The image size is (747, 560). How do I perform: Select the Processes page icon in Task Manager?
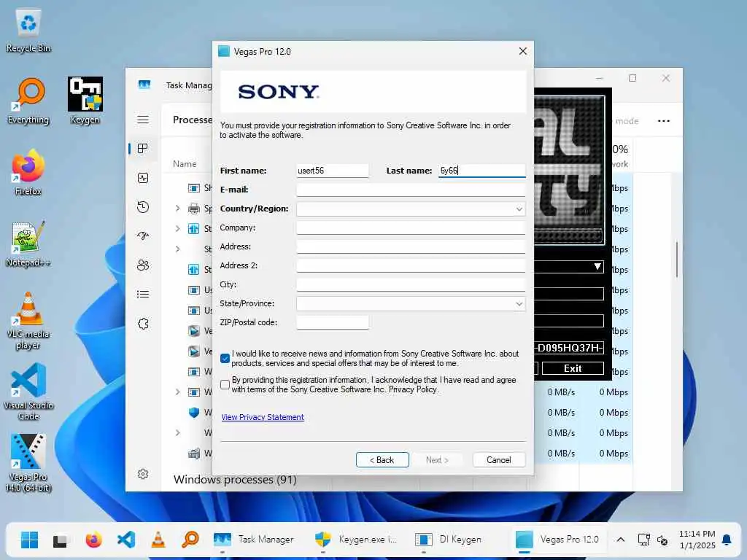(143, 149)
